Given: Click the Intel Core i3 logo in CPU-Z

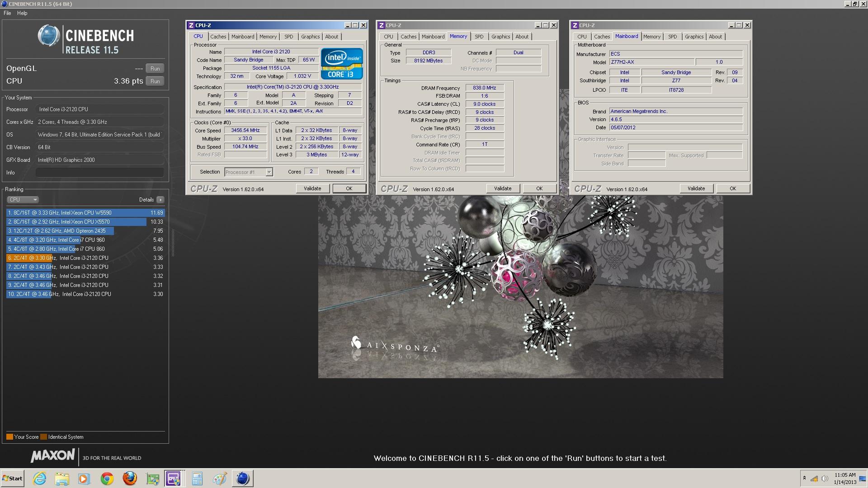Looking at the screenshot, I should point(342,64).
